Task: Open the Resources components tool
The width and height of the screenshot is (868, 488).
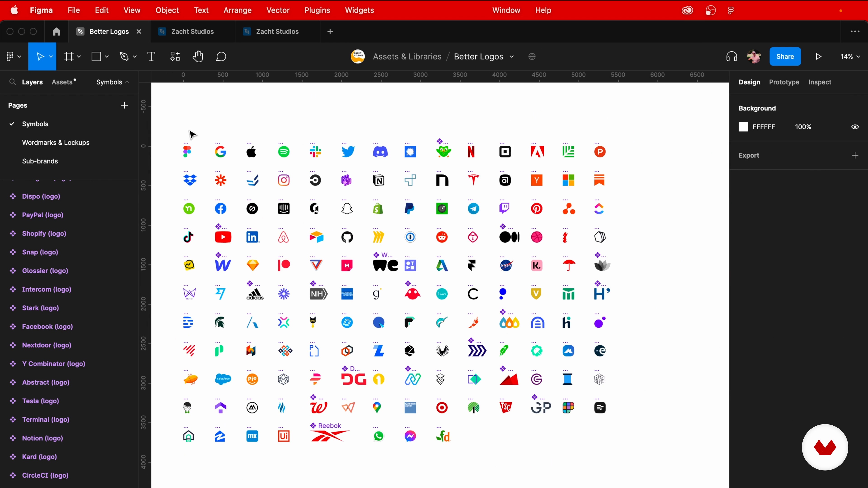Action: point(175,56)
